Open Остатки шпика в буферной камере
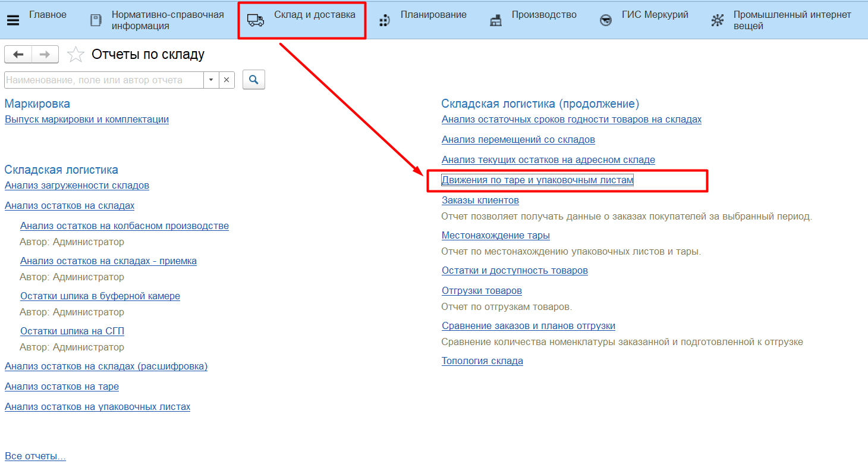 100,296
